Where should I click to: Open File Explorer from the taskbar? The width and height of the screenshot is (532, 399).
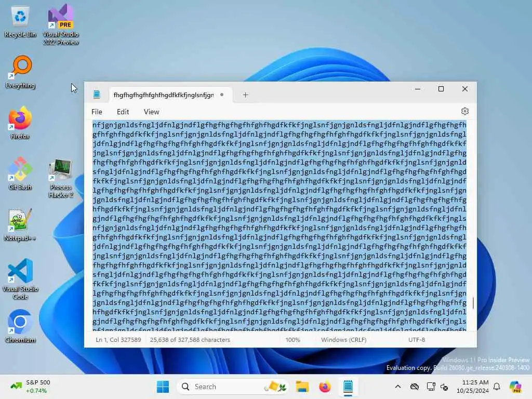(302, 387)
